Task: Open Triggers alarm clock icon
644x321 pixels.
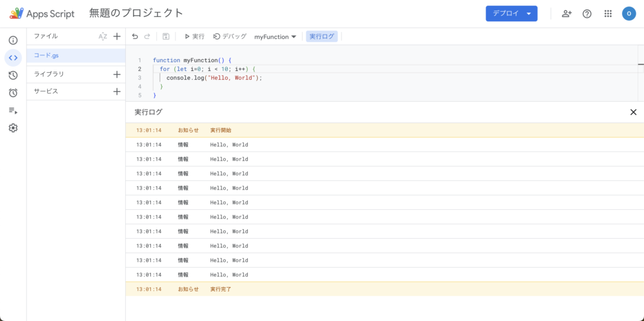Action: coord(13,93)
